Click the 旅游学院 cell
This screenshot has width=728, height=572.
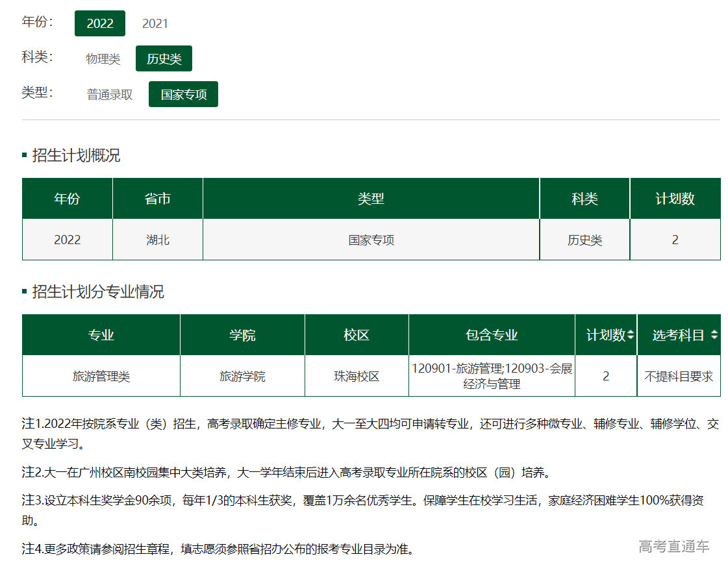242,377
